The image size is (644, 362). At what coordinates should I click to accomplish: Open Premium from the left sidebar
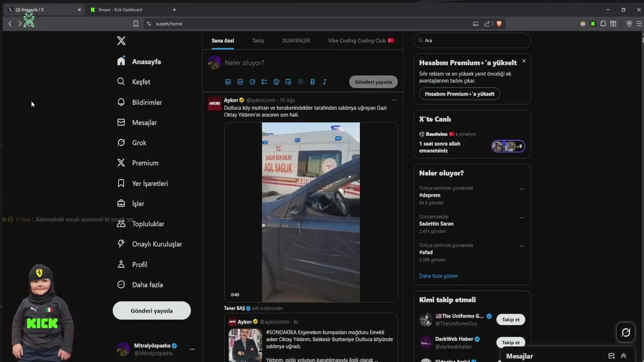click(137, 163)
